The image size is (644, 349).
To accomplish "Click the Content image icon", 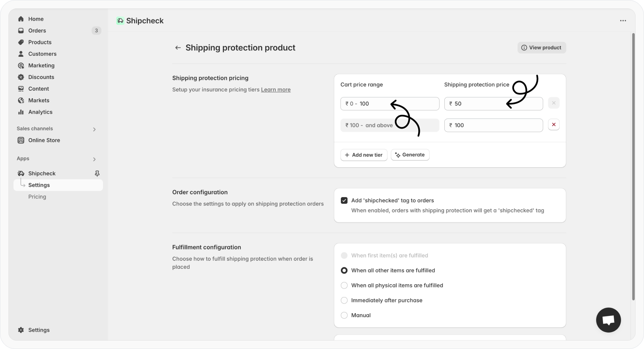I will [21, 89].
